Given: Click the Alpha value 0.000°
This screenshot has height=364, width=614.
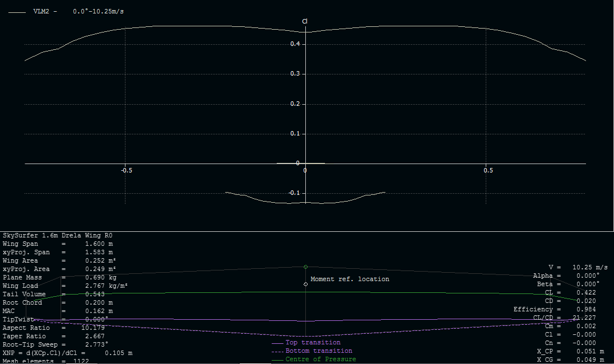Looking at the screenshot, I should (588, 276).
